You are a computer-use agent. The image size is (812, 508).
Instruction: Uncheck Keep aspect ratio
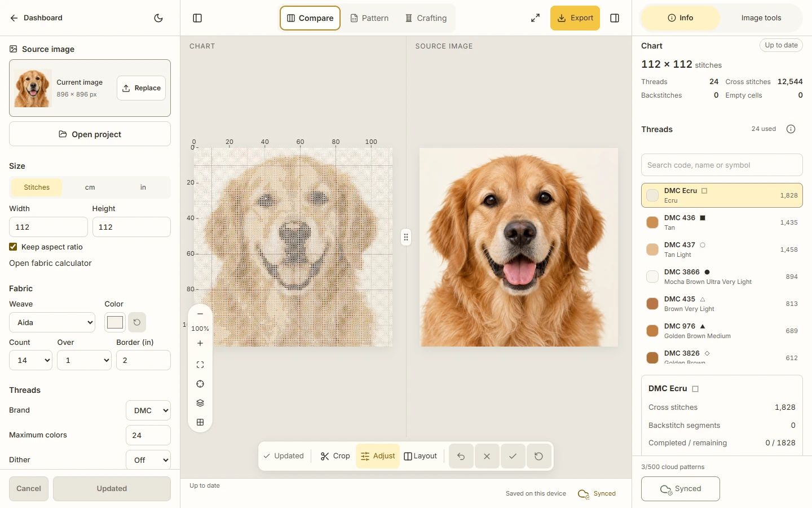coord(13,247)
